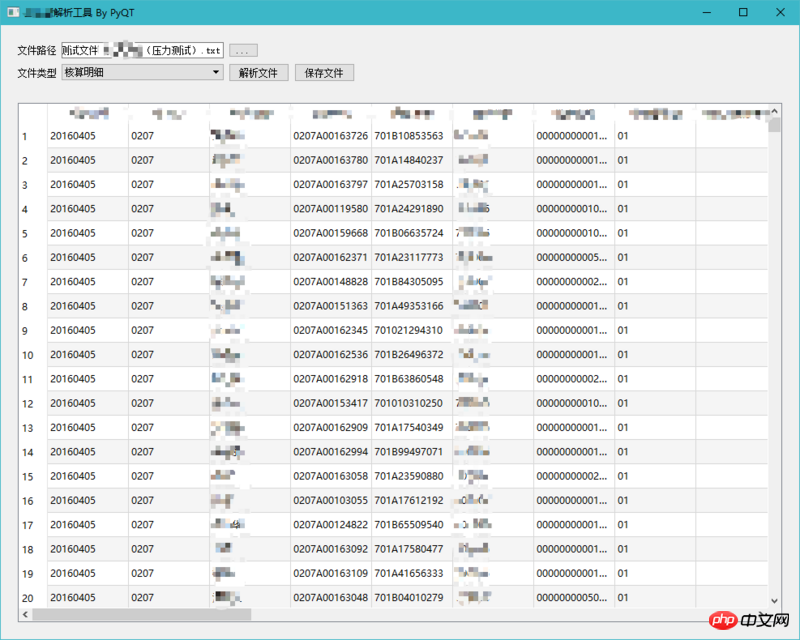Click cell 701021294310
The width and height of the screenshot is (800, 640).
click(412, 330)
